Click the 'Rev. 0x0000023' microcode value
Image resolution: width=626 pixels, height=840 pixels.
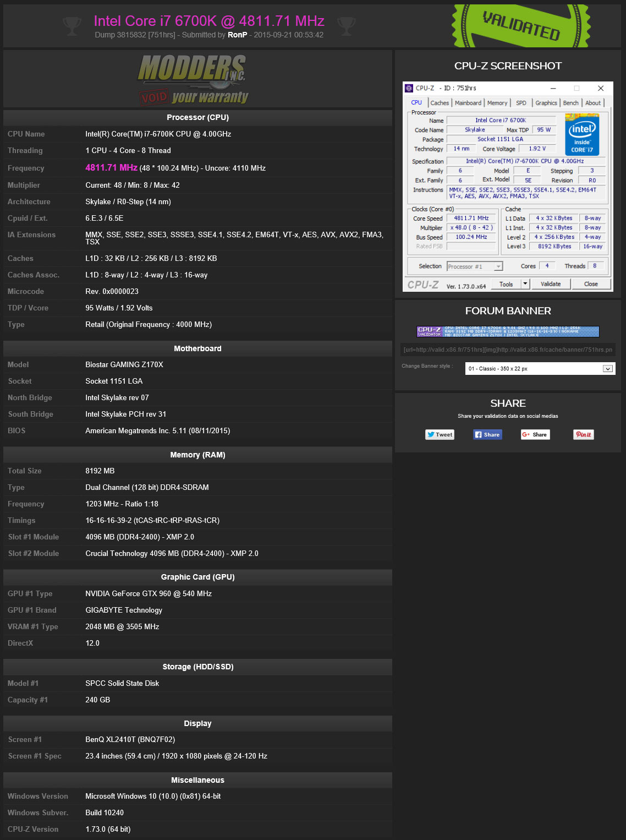coord(112,291)
